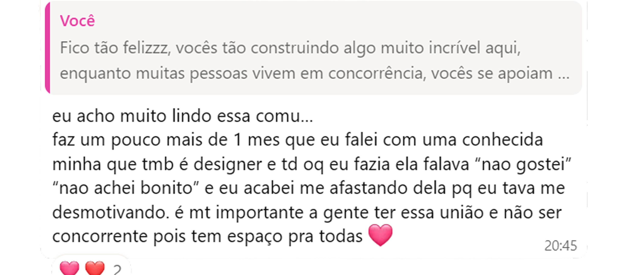Click the text 'concorrente pois tem espaço pra todas'

pos(207,236)
